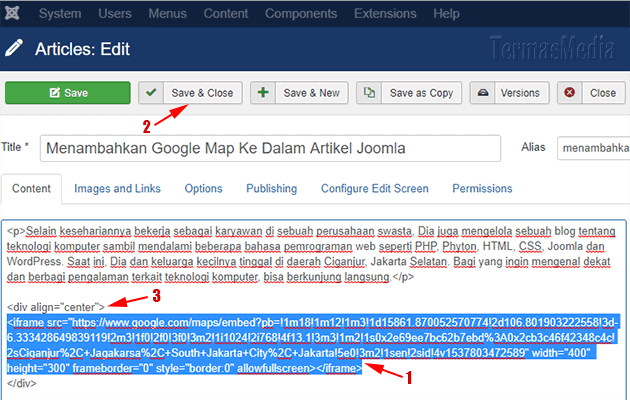Screen dimensions: 630x400
Task: Open the Users menu
Action: [115, 13]
